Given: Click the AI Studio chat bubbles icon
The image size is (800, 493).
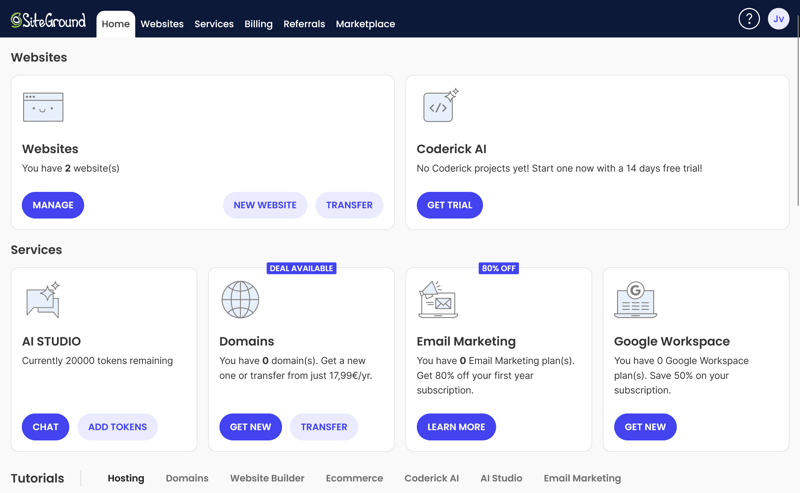Looking at the screenshot, I should click(43, 300).
